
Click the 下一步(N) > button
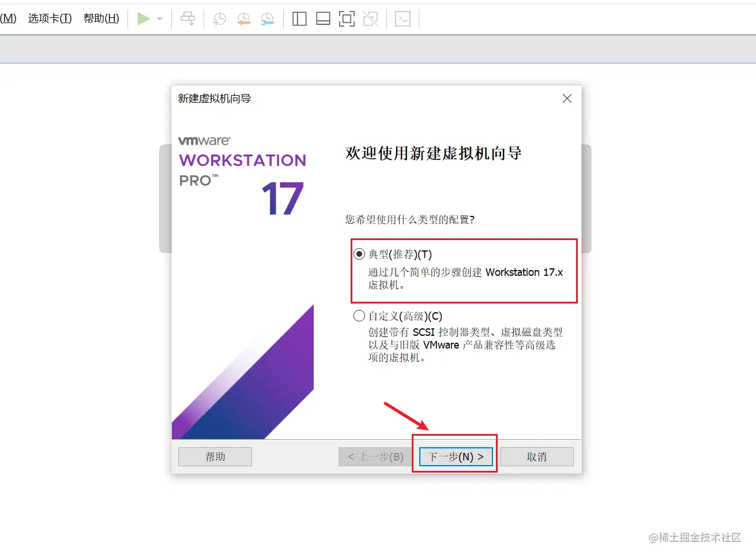456,456
